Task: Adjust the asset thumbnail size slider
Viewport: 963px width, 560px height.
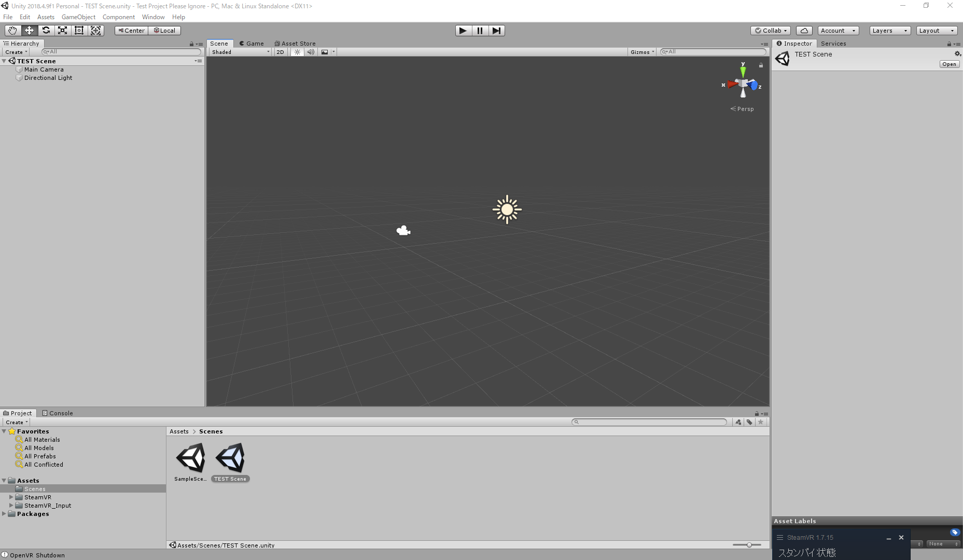Action: [x=749, y=545]
